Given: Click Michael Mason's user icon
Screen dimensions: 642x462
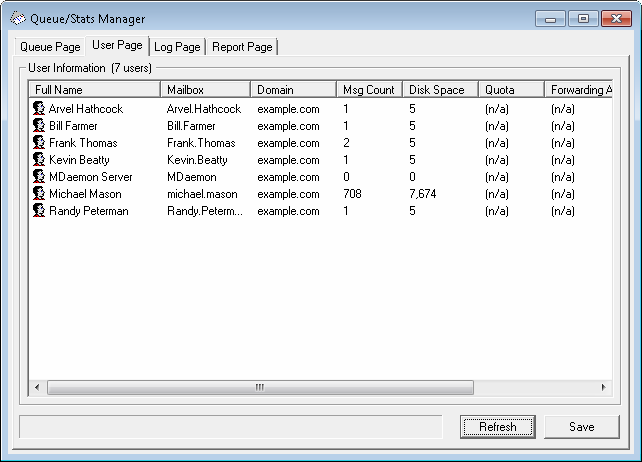Looking at the screenshot, I should pyautogui.click(x=38, y=194).
